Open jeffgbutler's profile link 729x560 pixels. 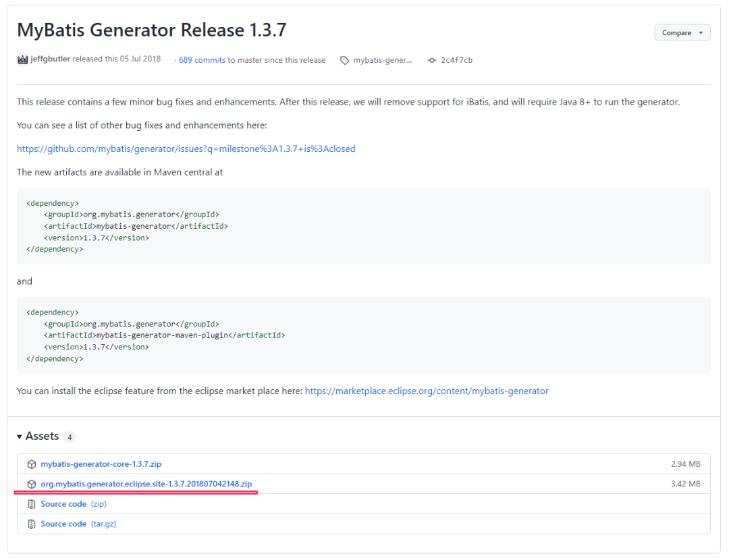click(x=50, y=59)
